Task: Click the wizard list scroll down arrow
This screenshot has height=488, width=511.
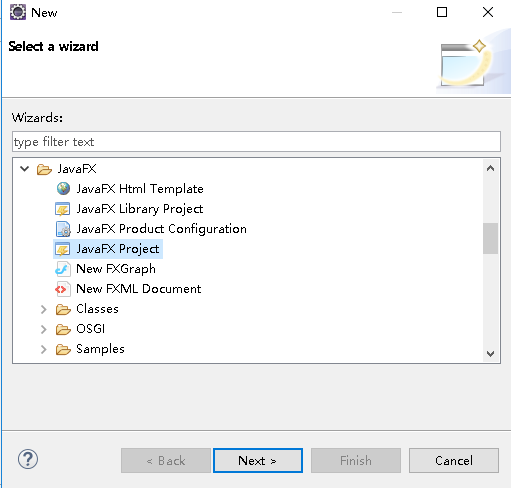Action: [x=490, y=353]
